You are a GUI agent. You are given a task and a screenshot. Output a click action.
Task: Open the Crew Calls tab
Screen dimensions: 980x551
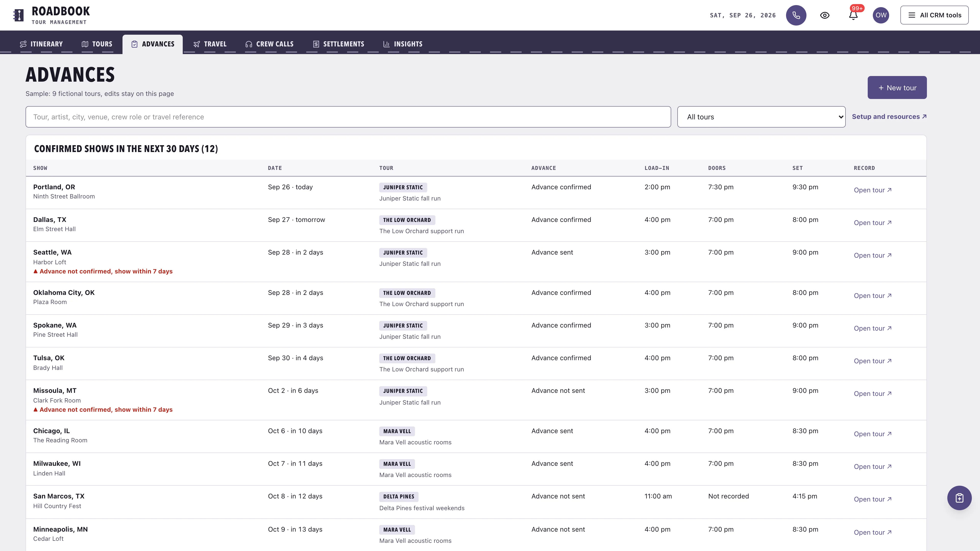tap(269, 44)
